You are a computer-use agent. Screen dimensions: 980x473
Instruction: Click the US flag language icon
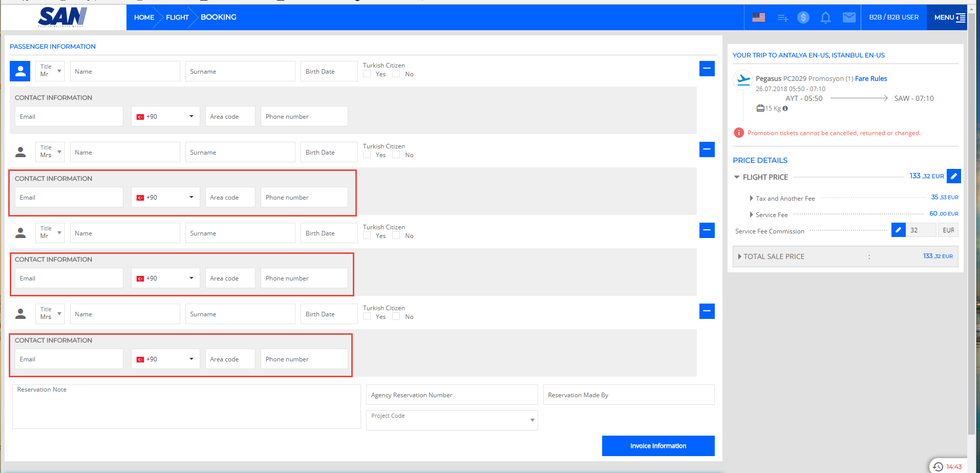pos(758,17)
